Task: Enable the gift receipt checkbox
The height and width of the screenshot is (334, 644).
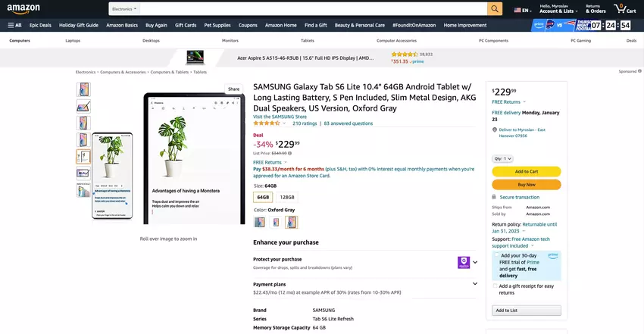Action: 495,286
